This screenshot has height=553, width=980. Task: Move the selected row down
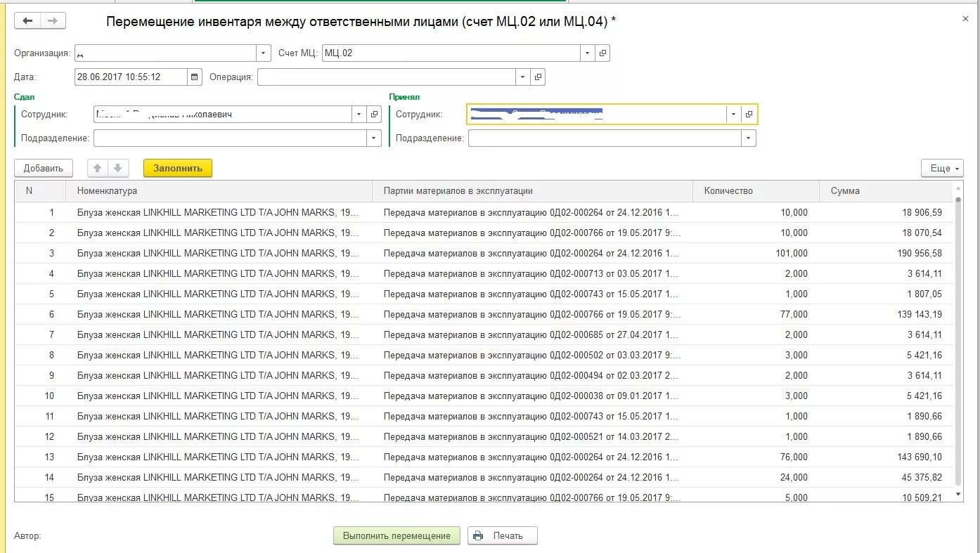[117, 169]
